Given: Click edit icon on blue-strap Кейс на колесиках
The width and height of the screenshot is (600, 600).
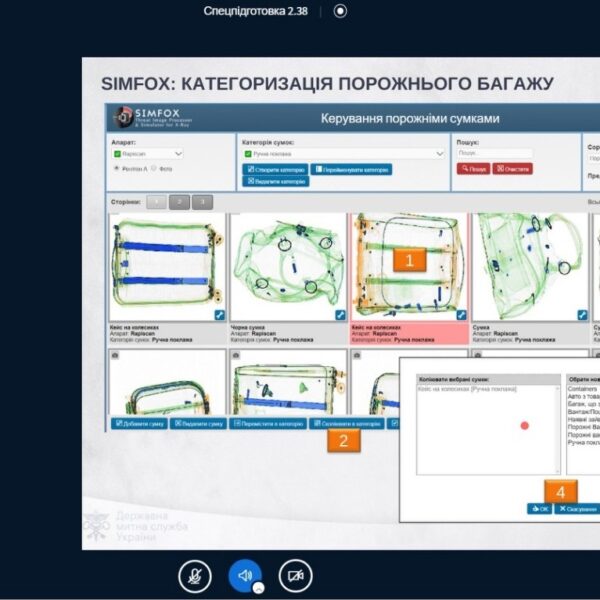Looking at the screenshot, I should tap(220, 315).
